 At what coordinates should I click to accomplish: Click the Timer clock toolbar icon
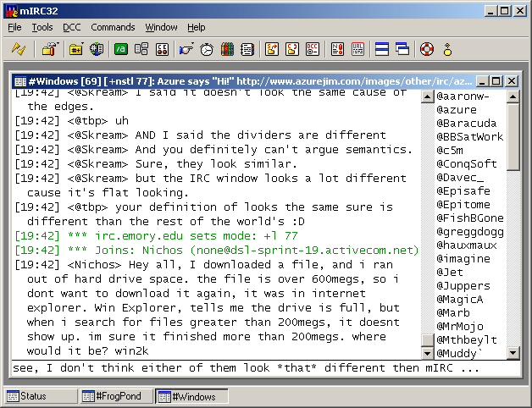point(207,49)
